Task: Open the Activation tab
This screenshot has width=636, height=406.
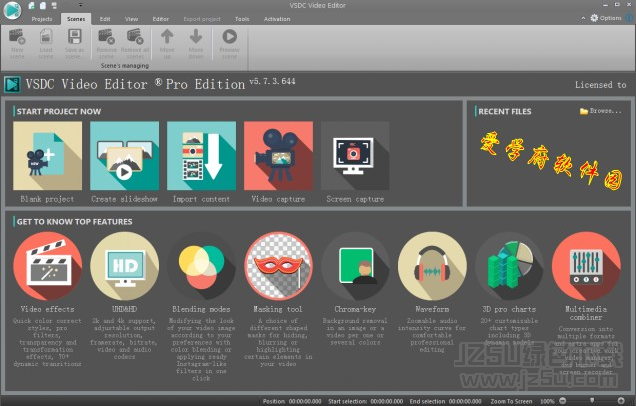Action: click(277, 19)
